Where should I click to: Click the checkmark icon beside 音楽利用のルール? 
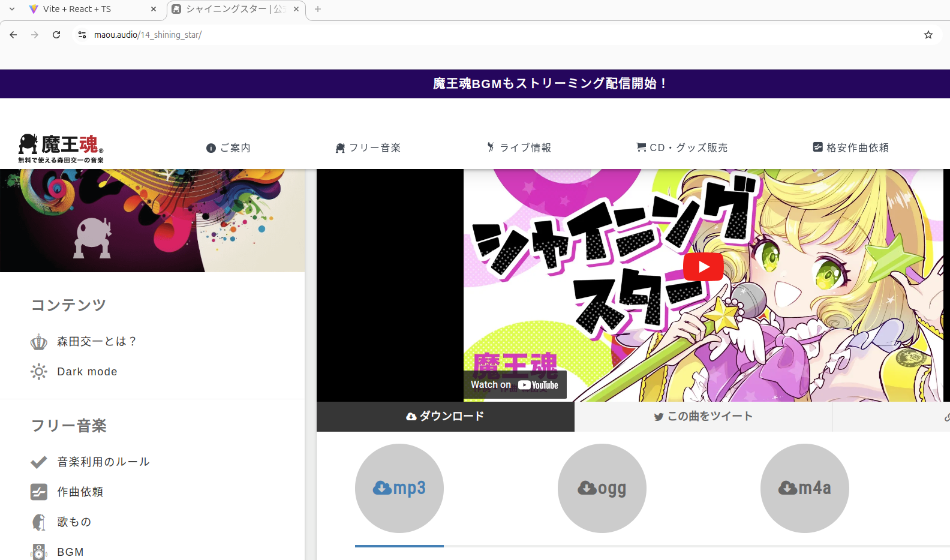(39, 462)
